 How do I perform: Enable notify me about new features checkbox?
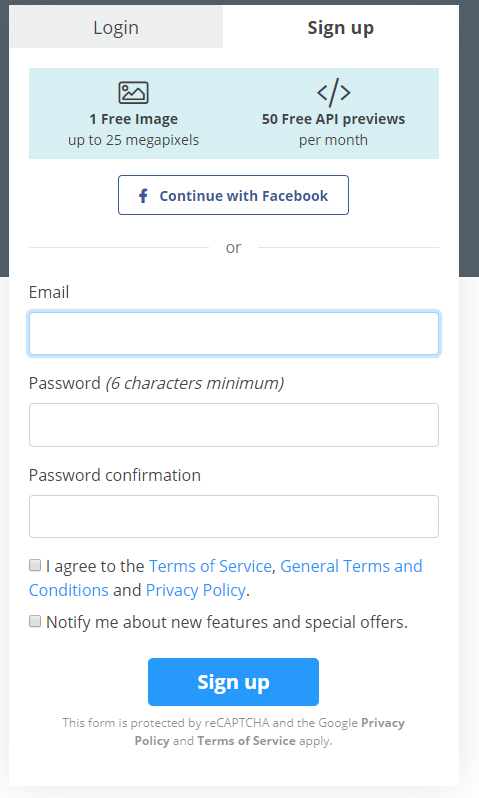point(35,621)
